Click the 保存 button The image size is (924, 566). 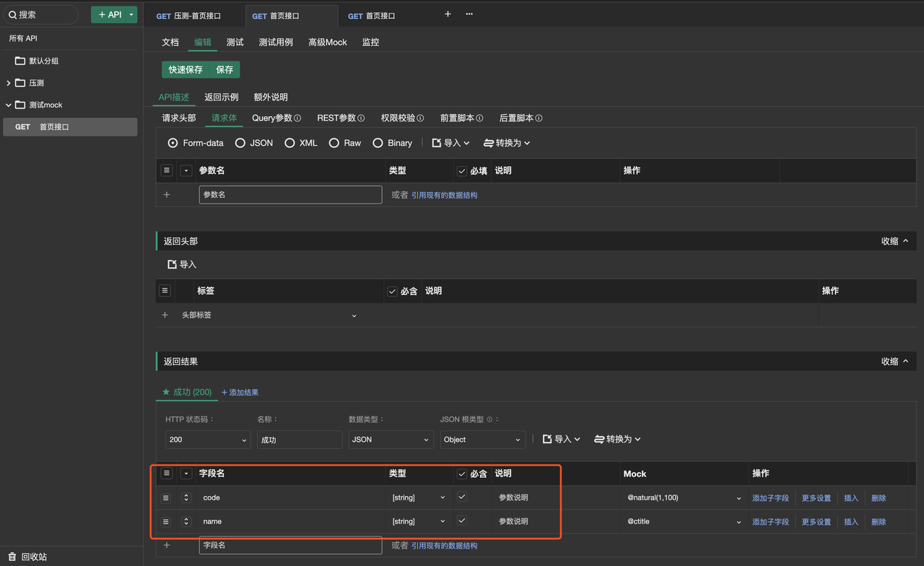225,69
